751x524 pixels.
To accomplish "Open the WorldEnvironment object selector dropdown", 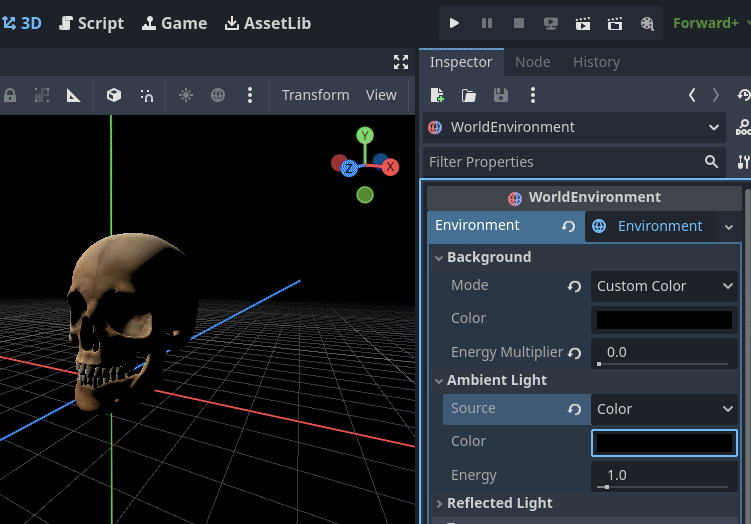I will (x=574, y=127).
